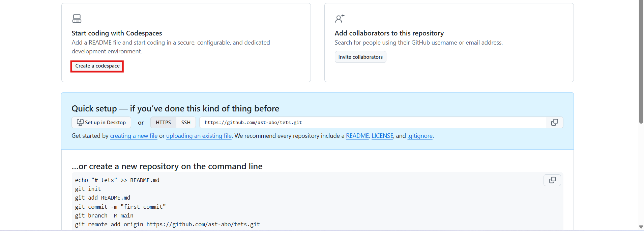Follow the README link
644x231 pixels.
click(357, 136)
